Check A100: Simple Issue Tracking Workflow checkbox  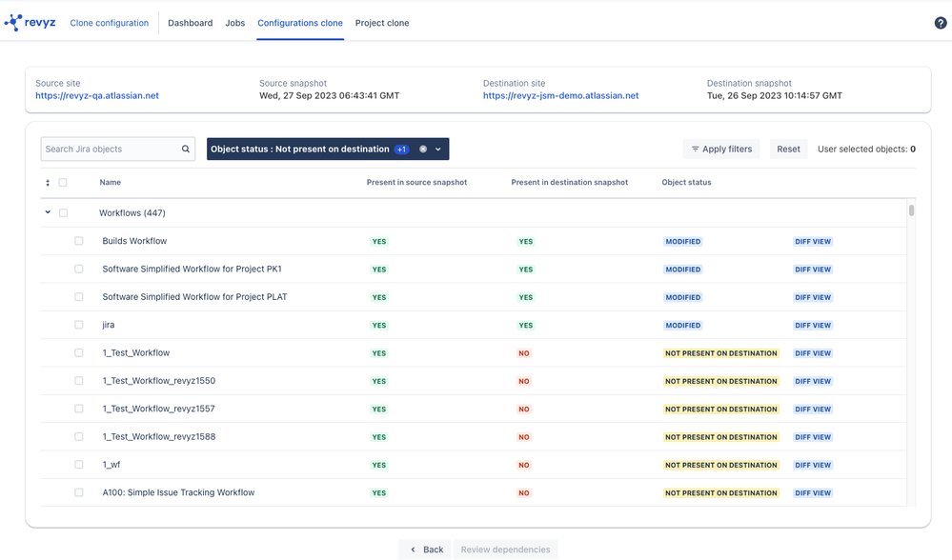tap(79, 492)
